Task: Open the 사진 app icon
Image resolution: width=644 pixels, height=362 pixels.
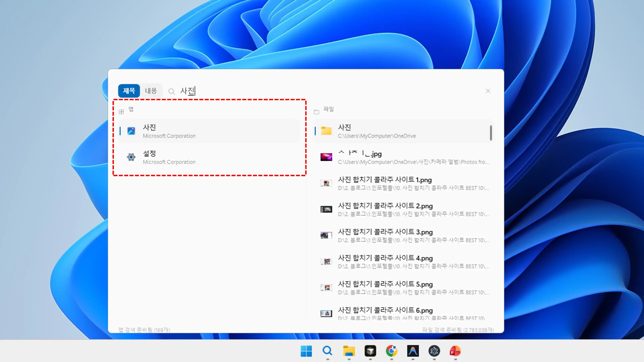Action: click(x=131, y=131)
